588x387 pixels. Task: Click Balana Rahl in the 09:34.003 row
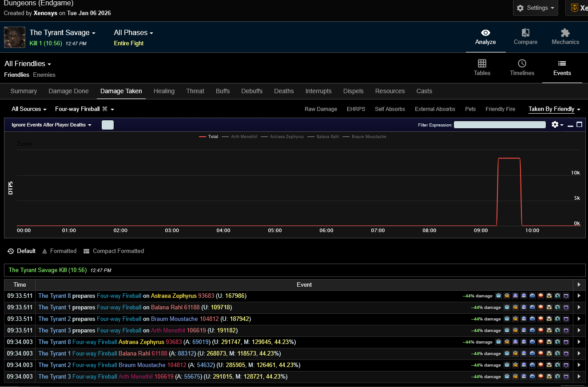pyautogui.click(x=134, y=354)
